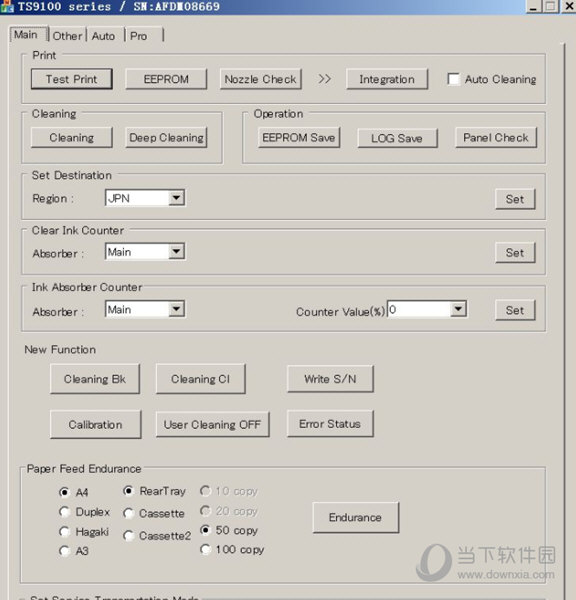
Task: Select the 100 copy radio button
Action: coord(206,549)
